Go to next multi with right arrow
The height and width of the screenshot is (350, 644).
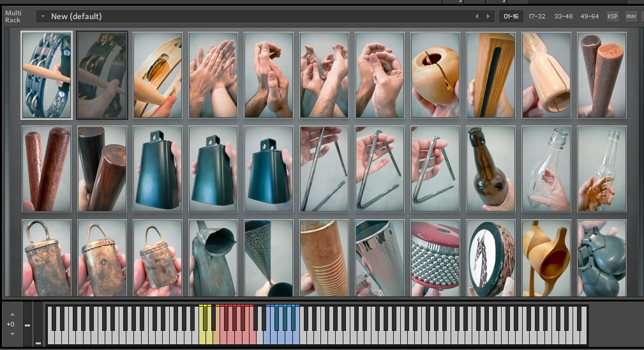pyautogui.click(x=488, y=17)
